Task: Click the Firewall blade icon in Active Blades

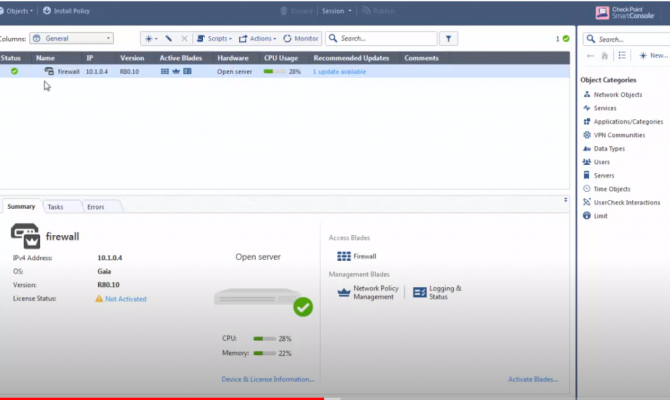Action: [x=165, y=71]
